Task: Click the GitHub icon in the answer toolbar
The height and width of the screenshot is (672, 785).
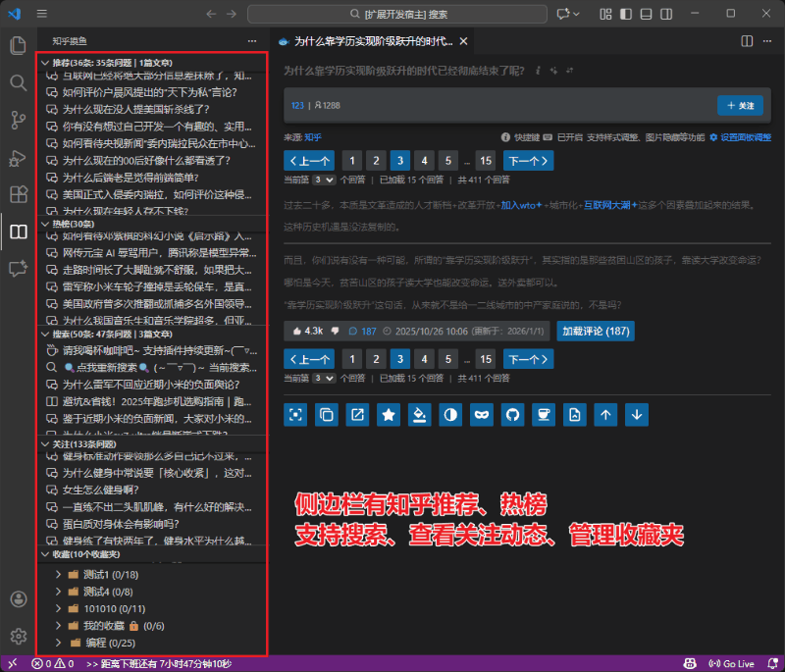Action: (511, 415)
